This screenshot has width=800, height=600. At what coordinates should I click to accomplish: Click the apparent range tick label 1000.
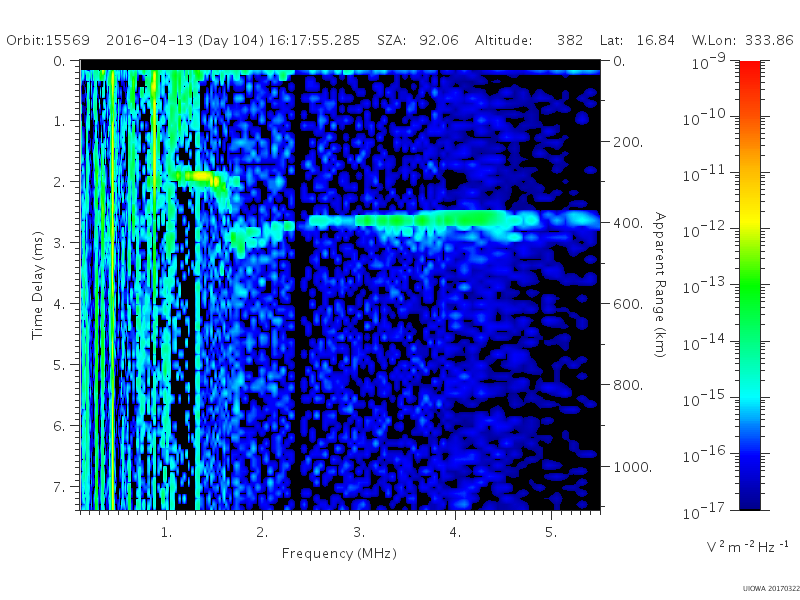tap(632, 467)
